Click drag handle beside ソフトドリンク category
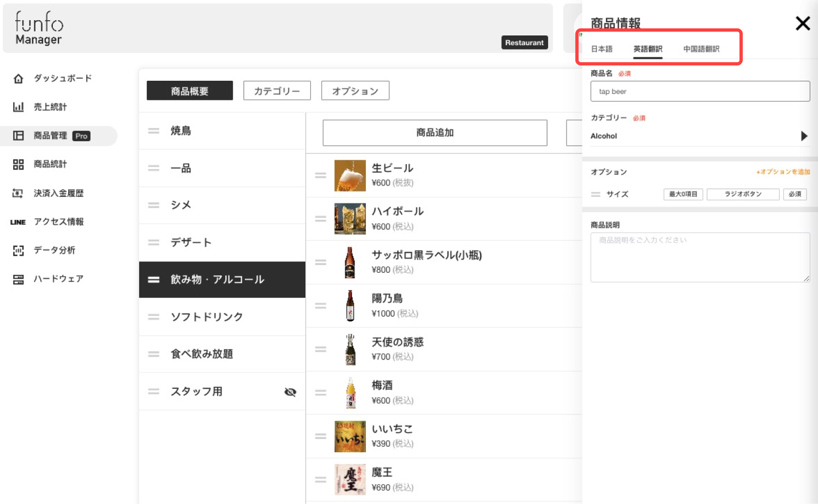 [154, 317]
